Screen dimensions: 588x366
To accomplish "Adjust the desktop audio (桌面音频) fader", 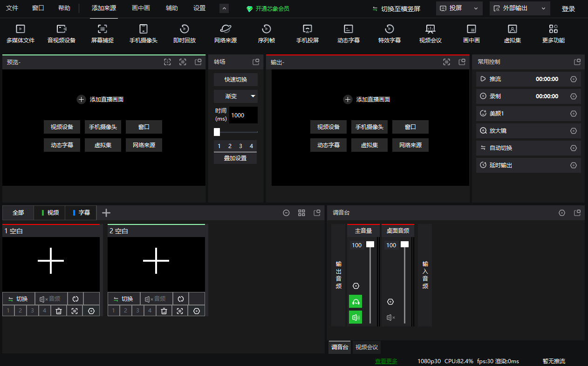I will point(404,244).
